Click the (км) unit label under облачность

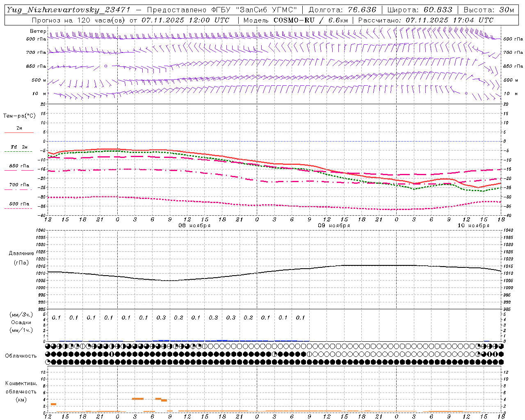pyautogui.click(x=21, y=399)
